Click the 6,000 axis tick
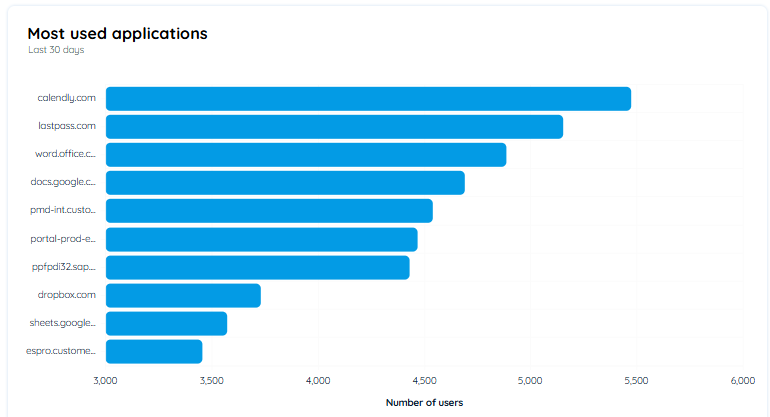The height and width of the screenshot is (417, 770). pyautogui.click(x=743, y=381)
